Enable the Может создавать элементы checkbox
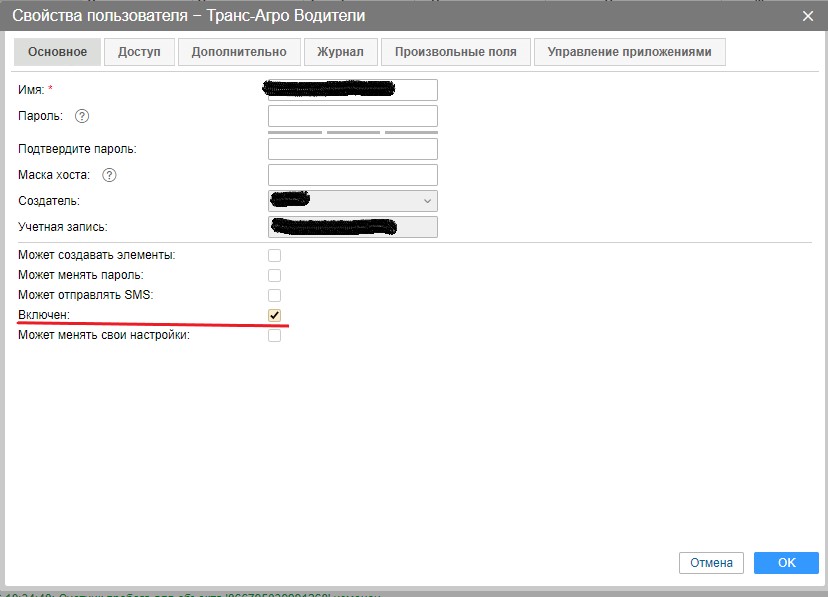The width and height of the screenshot is (828, 597). (x=275, y=255)
